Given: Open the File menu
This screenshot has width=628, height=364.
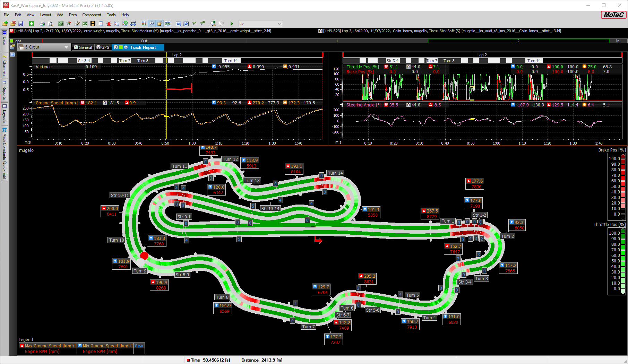Looking at the screenshot, I should [x=7, y=15].
